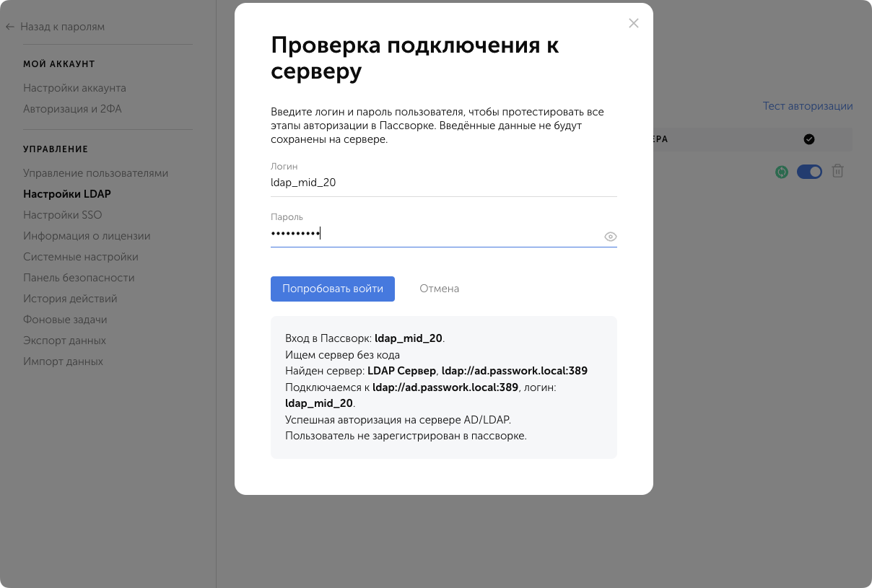Open Фоновые задачи
This screenshot has height=588, width=872.
(x=65, y=320)
